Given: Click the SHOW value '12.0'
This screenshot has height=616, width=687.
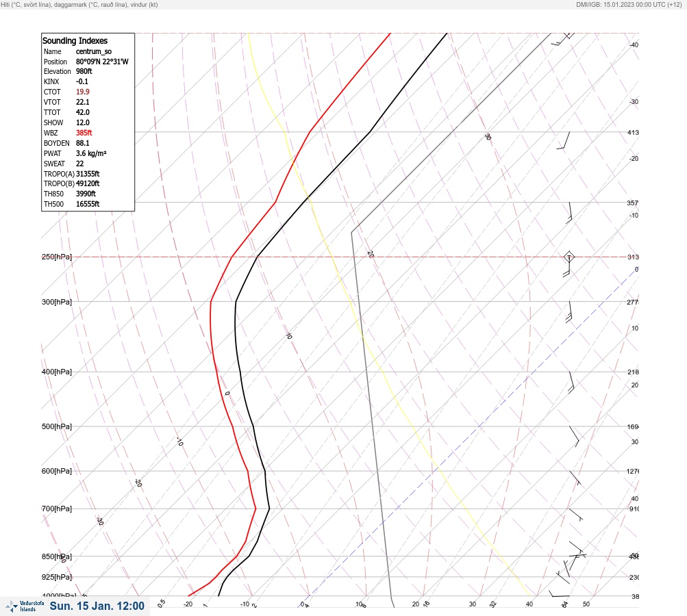Looking at the screenshot, I should click(x=83, y=123).
